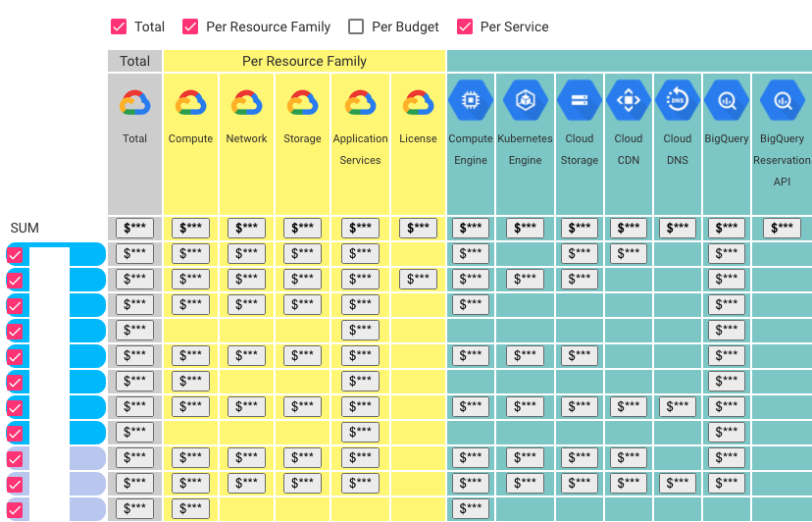Click the Kubernetes Engine hexagon icon
Viewport: 812px width, 522px height.
pyautogui.click(x=525, y=100)
